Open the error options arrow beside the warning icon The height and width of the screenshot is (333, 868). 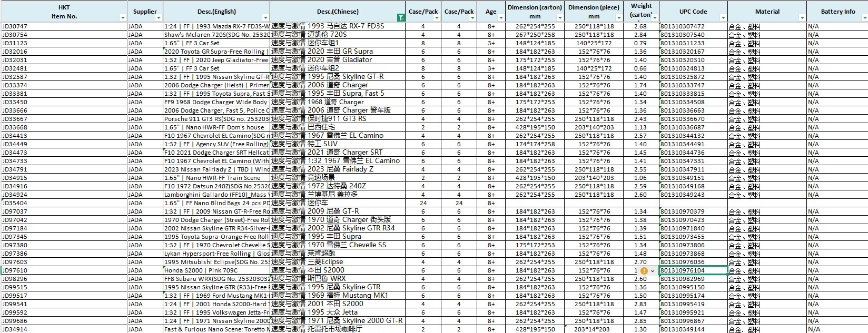point(653,271)
